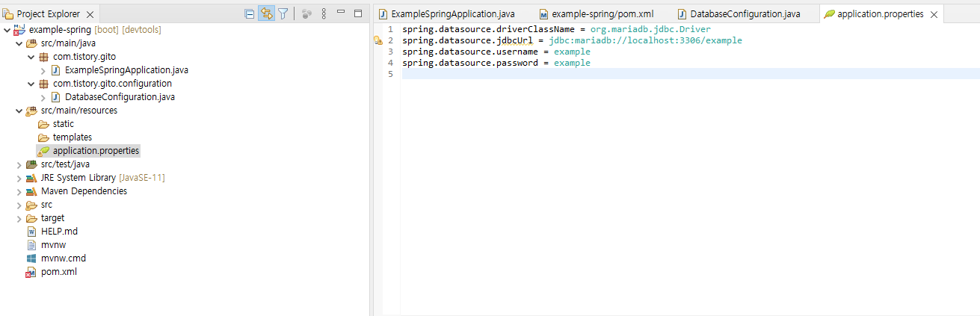The width and height of the screenshot is (980, 316).
Task: Expand the target folder node
Action: (19, 218)
